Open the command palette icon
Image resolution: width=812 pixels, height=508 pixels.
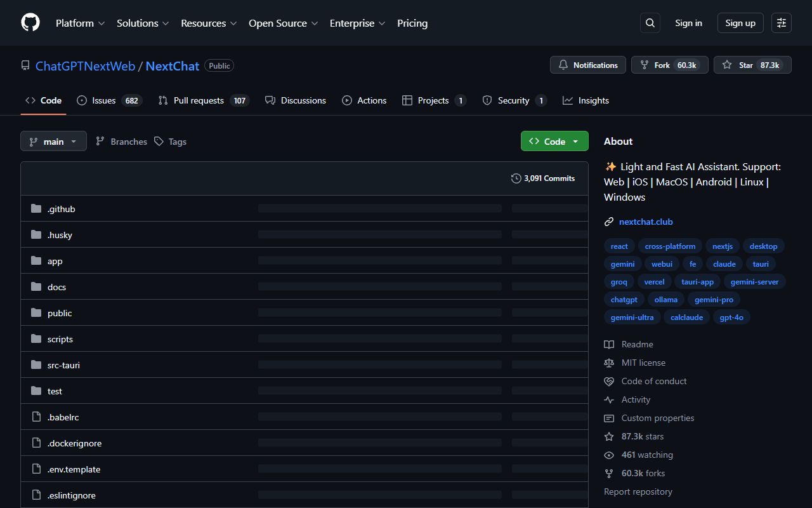781,22
